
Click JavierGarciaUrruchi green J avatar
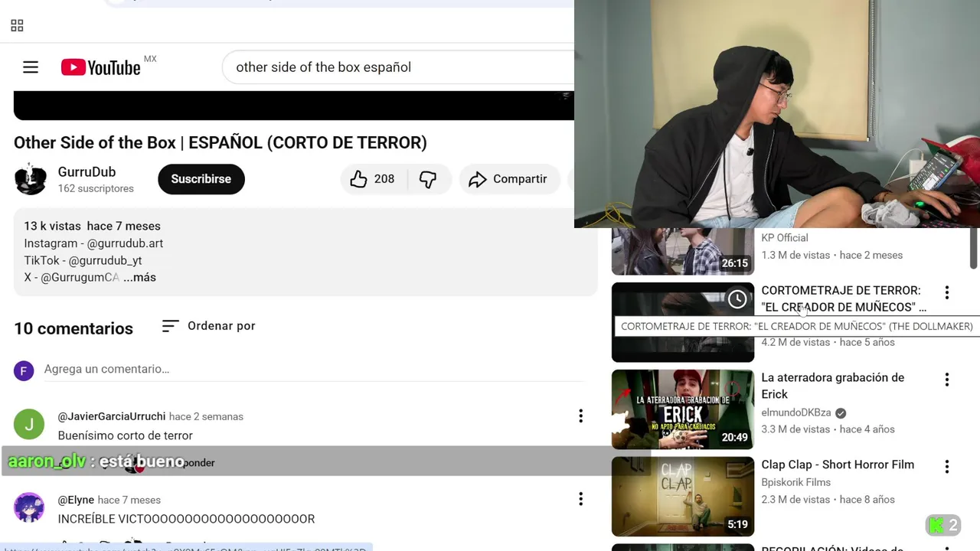tap(29, 424)
